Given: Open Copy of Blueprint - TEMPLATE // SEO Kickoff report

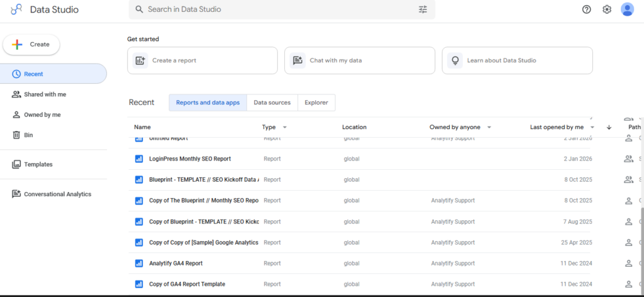Looking at the screenshot, I should pyautogui.click(x=204, y=222).
